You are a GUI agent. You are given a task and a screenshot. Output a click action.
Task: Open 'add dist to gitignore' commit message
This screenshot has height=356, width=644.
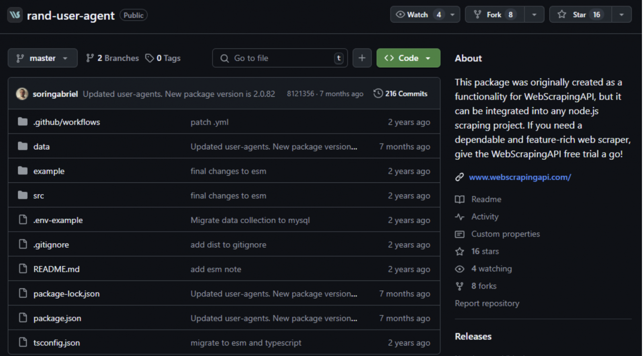tap(228, 245)
